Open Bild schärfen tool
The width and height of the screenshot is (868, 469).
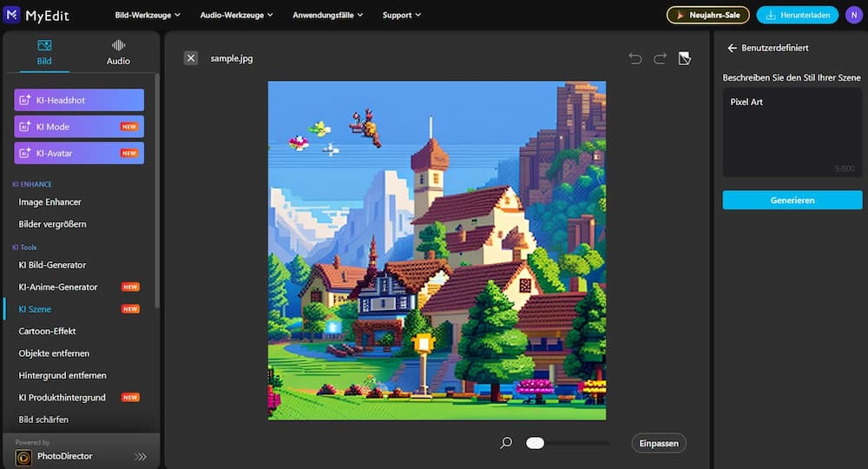pyautogui.click(x=43, y=419)
